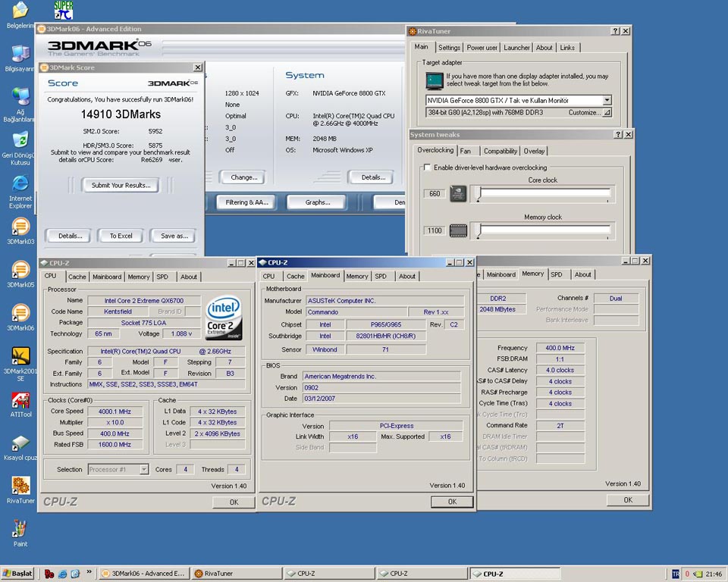Open Geri Dönüşüm Kutusu recycle bin icon
728x582 pixels.
(x=20, y=149)
